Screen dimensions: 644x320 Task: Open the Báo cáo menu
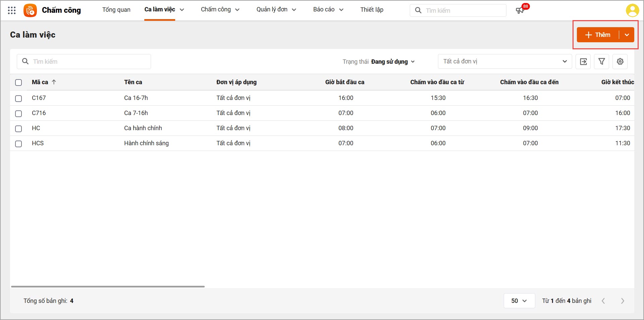click(x=328, y=10)
